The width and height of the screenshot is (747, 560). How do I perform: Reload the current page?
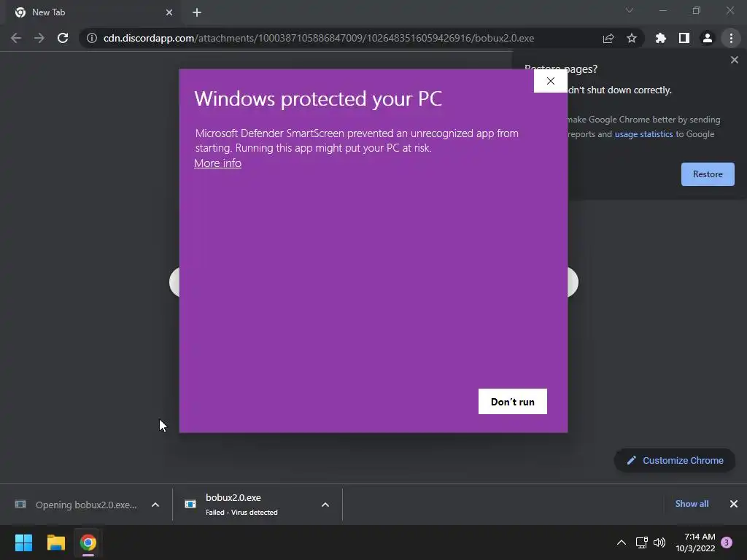pyautogui.click(x=63, y=38)
